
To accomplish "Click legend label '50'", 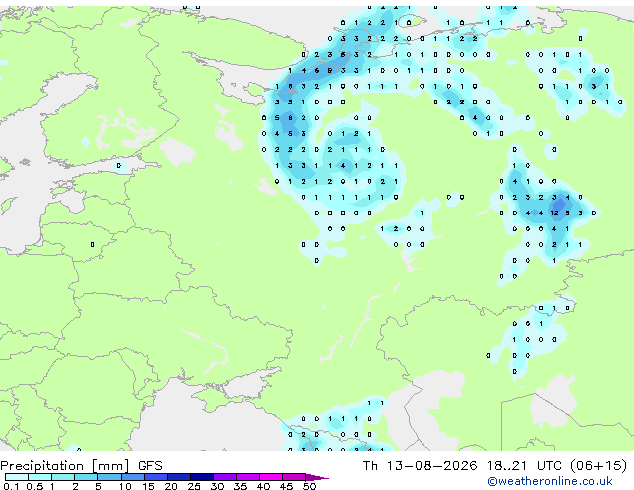I will [x=309, y=486].
